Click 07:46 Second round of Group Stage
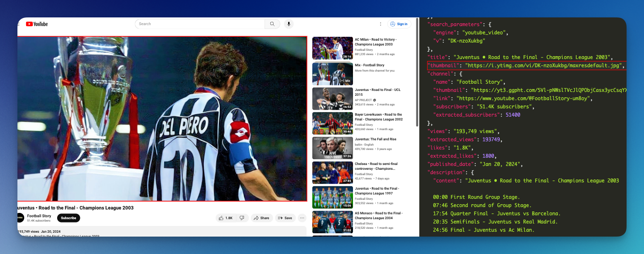 tap(482, 205)
